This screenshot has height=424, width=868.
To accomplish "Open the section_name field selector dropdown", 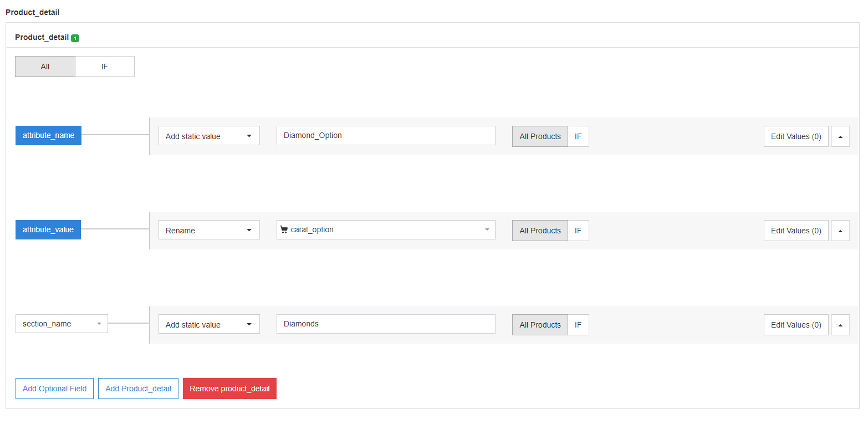I will click(x=62, y=324).
